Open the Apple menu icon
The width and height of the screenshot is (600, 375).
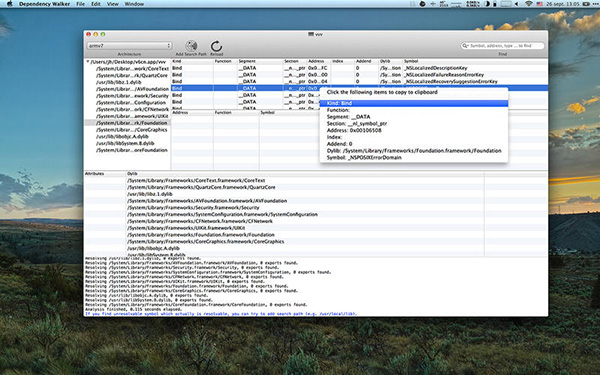[x=10, y=4]
